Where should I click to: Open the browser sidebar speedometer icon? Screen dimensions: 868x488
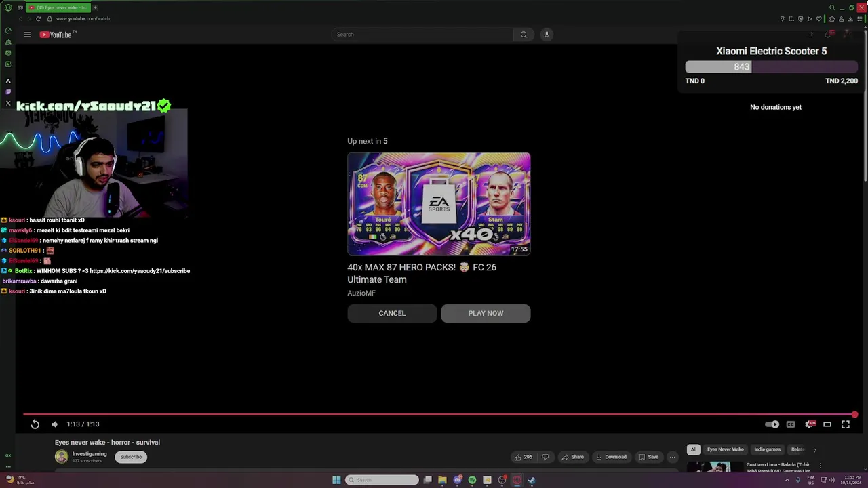8,30
